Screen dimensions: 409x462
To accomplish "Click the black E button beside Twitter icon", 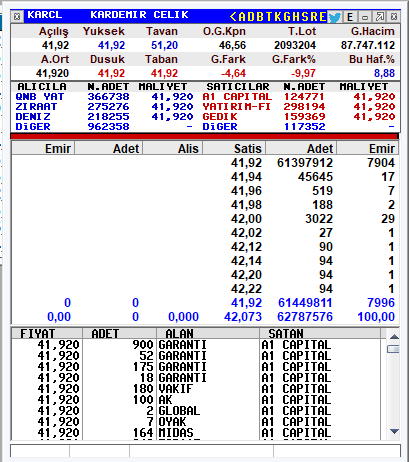I will coord(350,17).
